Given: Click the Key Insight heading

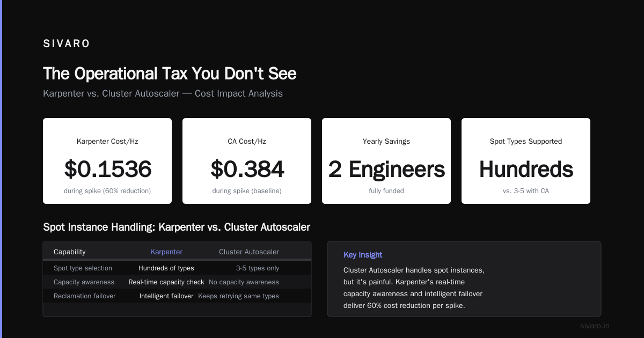Looking at the screenshot, I should tap(363, 255).
